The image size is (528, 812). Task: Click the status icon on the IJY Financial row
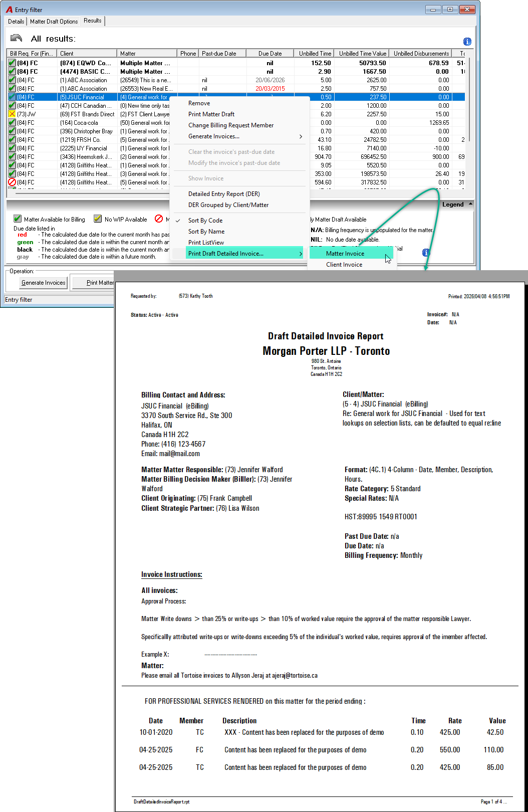pyautogui.click(x=12, y=148)
